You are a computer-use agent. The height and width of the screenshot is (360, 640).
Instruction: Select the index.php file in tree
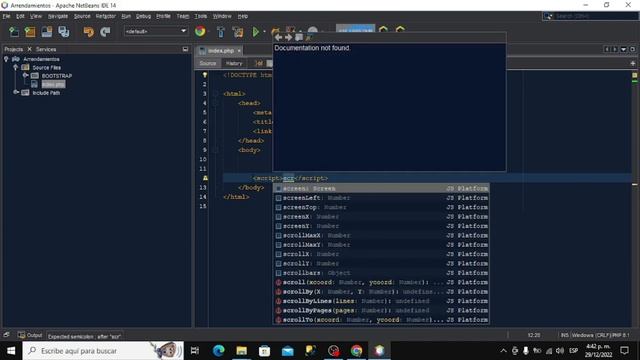click(53, 84)
